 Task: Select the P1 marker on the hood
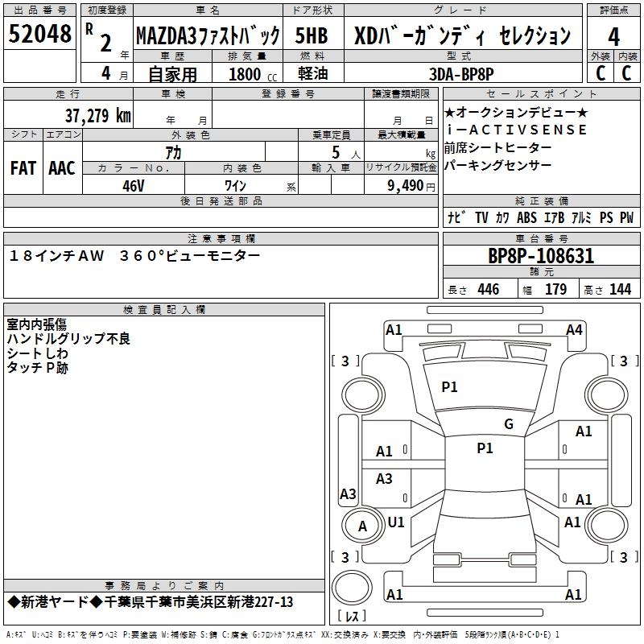(449, 387)
